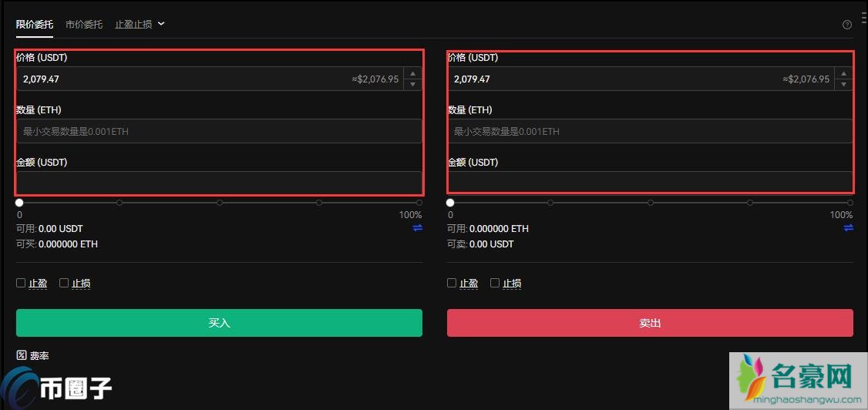
Task: Click the buy 数量 (ETH) input field
Action: [x=219, y=131]
